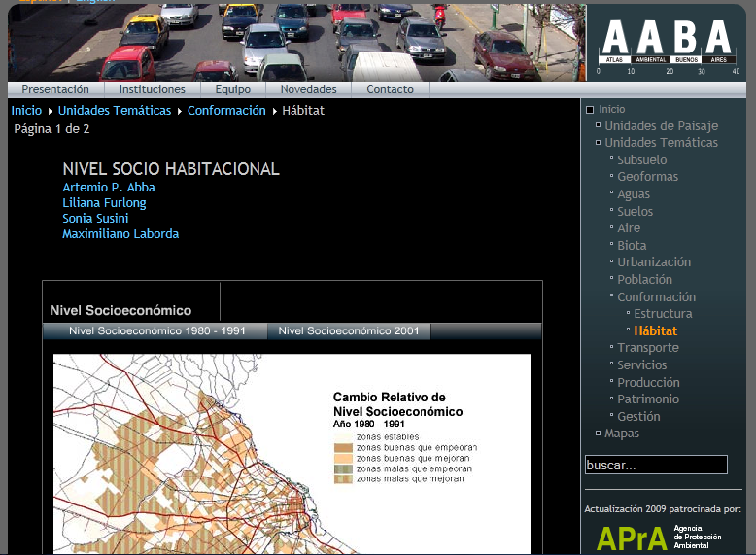Click 'Actualización 2009 patrocinada por:' text

(663, 508)
